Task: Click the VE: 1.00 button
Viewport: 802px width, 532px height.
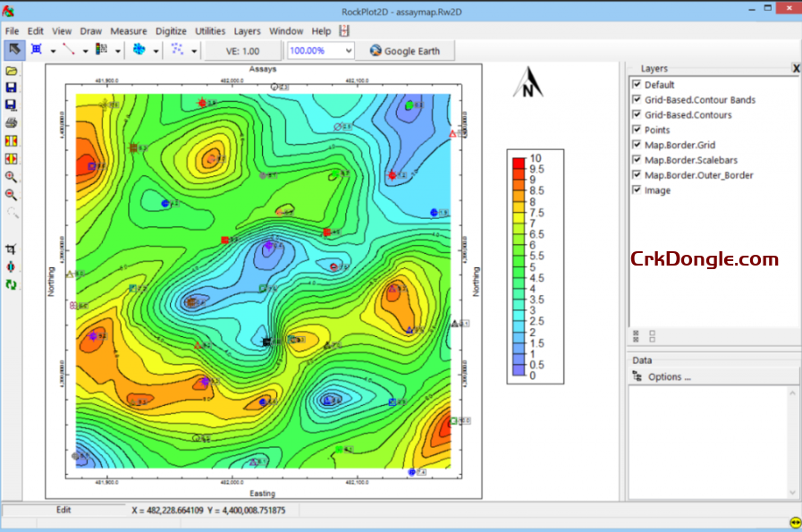Action: point(242,51)
